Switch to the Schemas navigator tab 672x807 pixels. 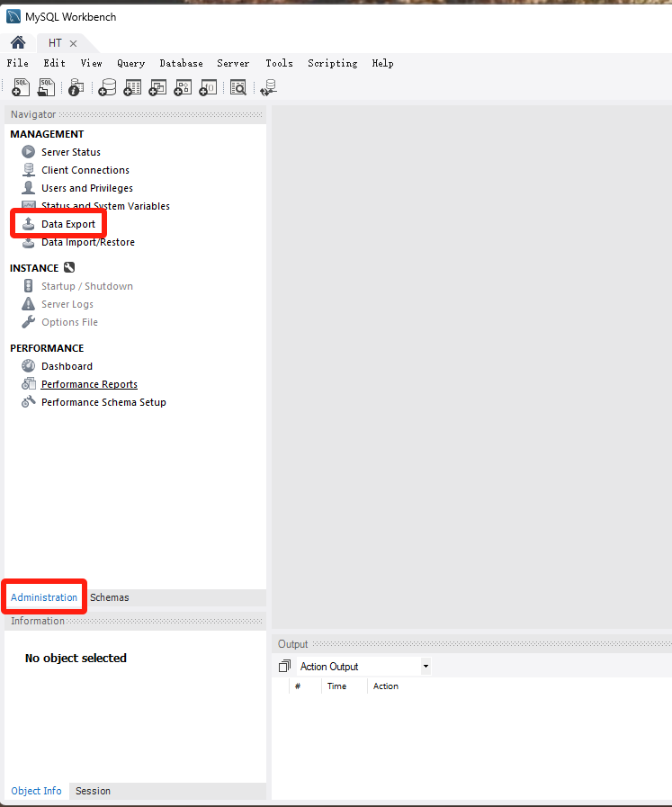110,597
